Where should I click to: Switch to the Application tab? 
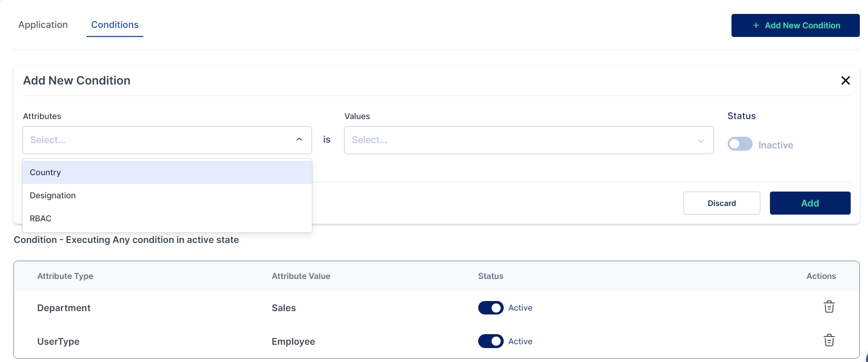pyautogui.click(x=43, y=25)
